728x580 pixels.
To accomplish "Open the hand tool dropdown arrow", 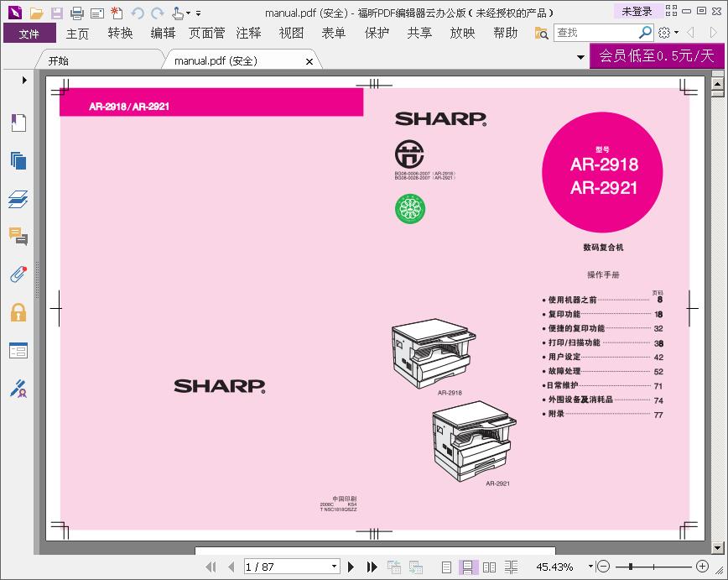I will coord(188,13).
